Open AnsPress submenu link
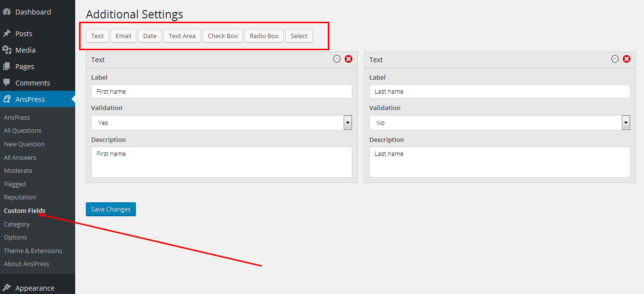Screen dimensions: 644x294 point(17,117)
